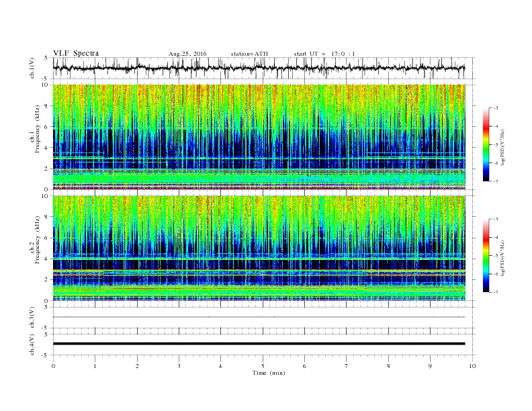Viewport: 532px width, 411px height.
Task: Click the "1" tick label on the time axis
Action: [95, 366]
